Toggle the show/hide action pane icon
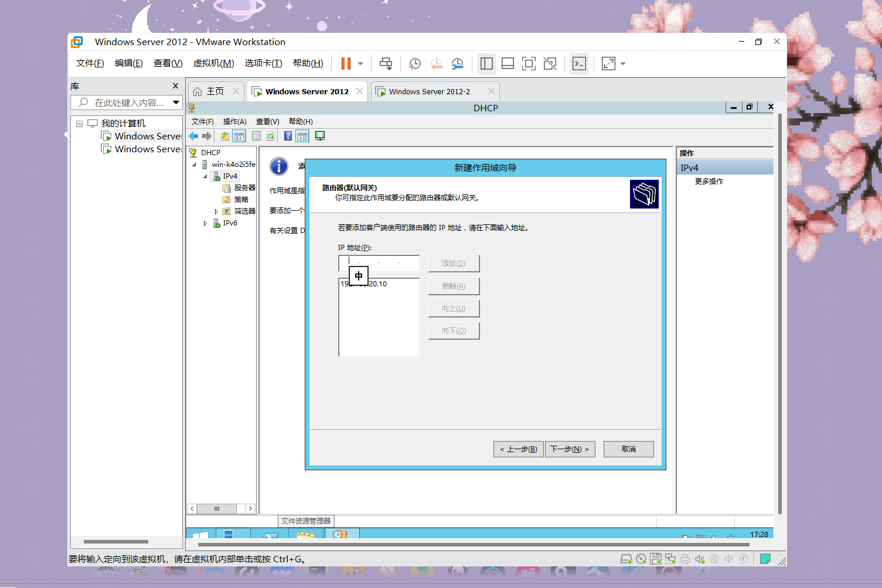 click(302, 136)
